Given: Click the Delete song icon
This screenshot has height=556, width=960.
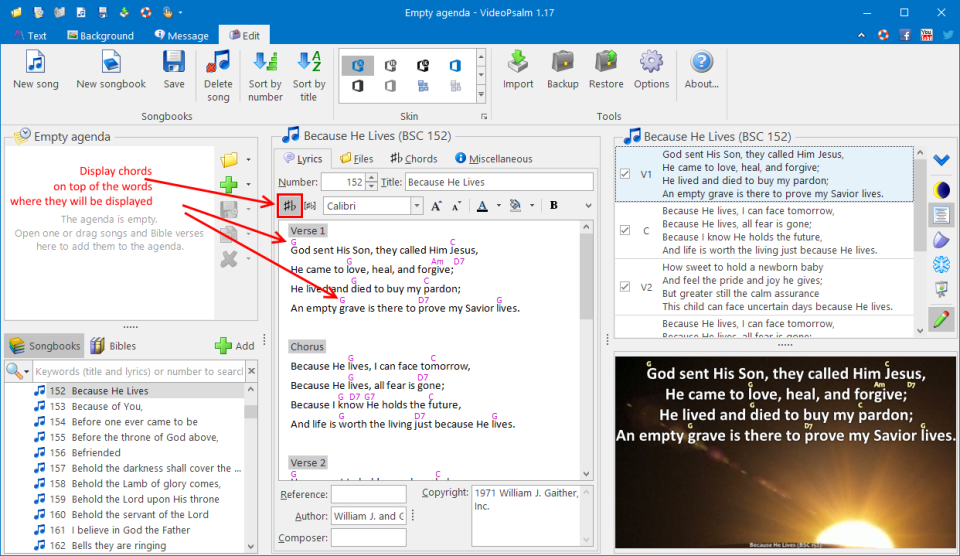Looking at the screenshot, I should [218, 63].
